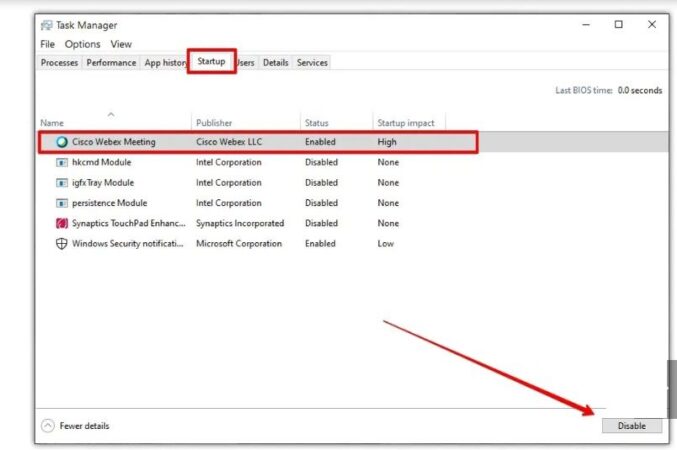The image size is (677, 450).
Task: Click None impact in Synaptics TouchPad row
Action: tap(388, 223)
